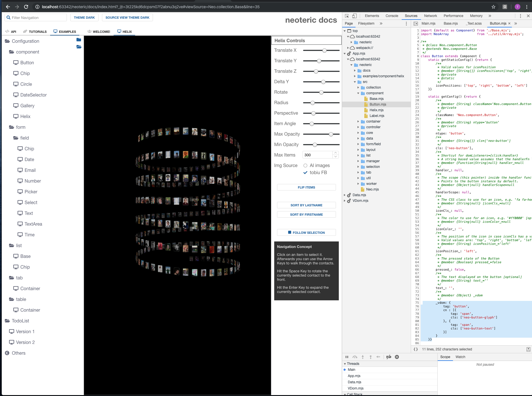This screenshot has width=532, height=396.
Task: Pause script execution in debugger
Action: point(347,357)
